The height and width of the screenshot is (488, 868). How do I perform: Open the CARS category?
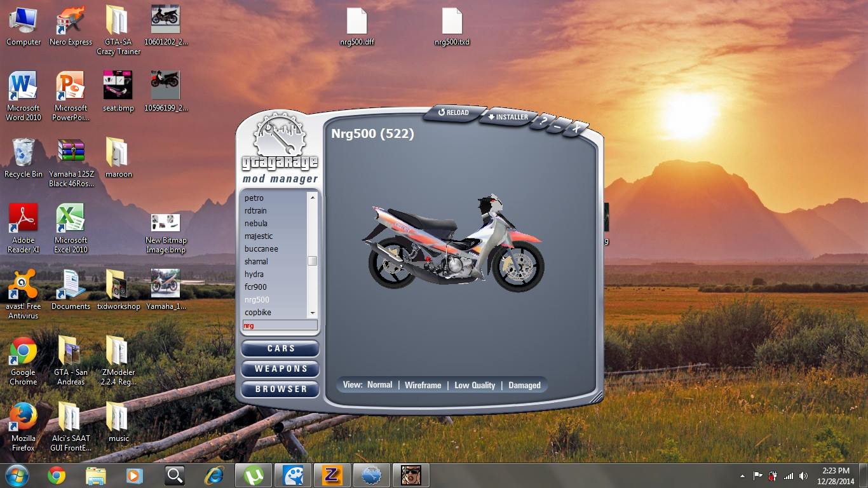(x=280, y=349)
